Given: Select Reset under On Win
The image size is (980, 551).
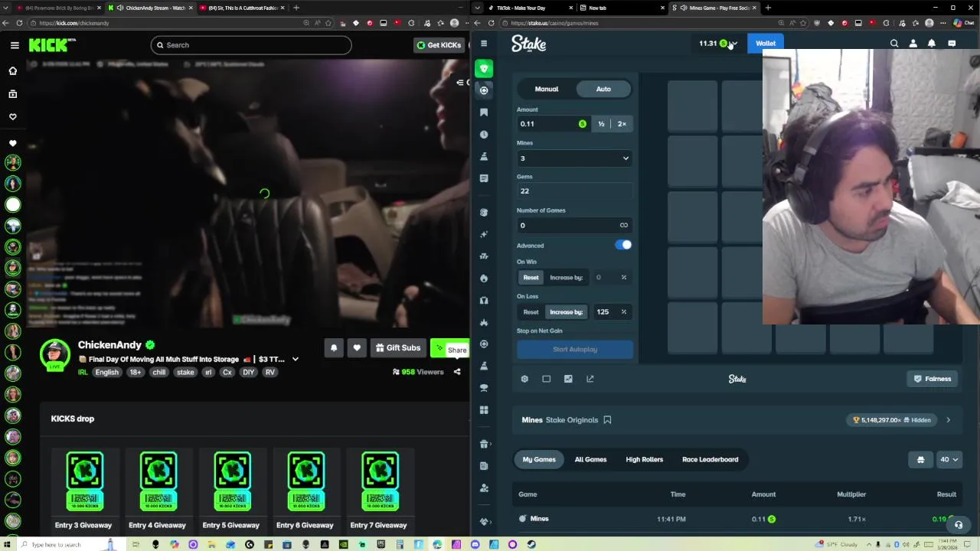Looking at the screenshot, I should (531, 278).
